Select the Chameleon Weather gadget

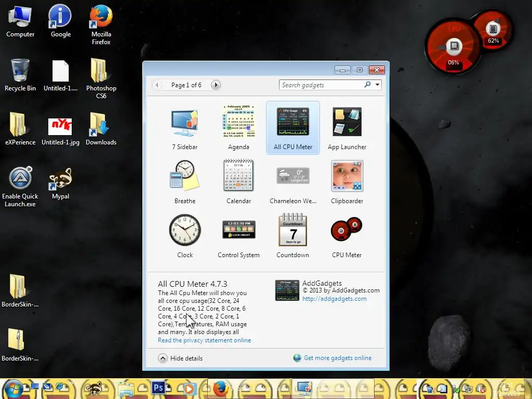[x=293, y=182]
